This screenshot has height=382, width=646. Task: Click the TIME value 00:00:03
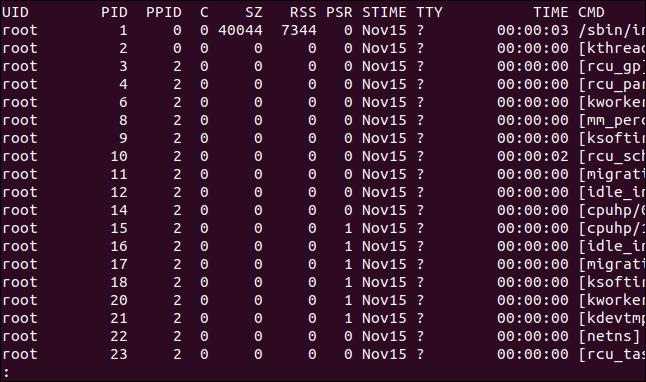(x=533, y=30)
